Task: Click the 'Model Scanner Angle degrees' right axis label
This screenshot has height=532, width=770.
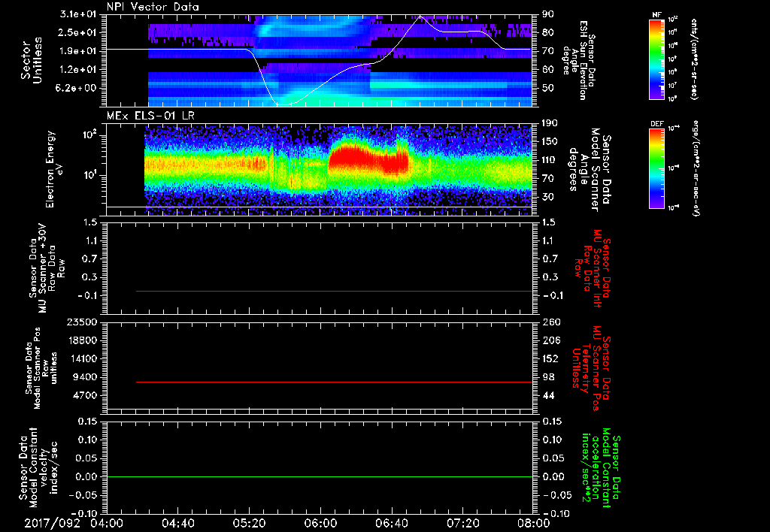Action: pos(590,169)
